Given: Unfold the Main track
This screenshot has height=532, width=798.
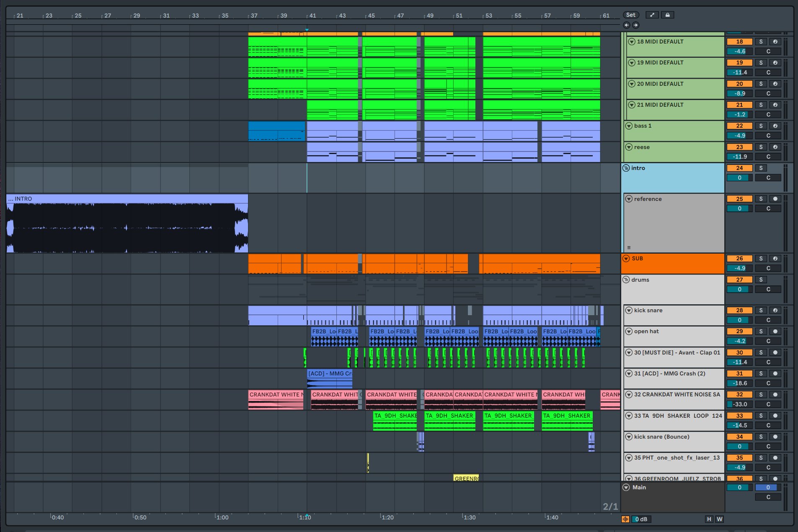Looking at the screenshot, I should (x=626, y=487).
